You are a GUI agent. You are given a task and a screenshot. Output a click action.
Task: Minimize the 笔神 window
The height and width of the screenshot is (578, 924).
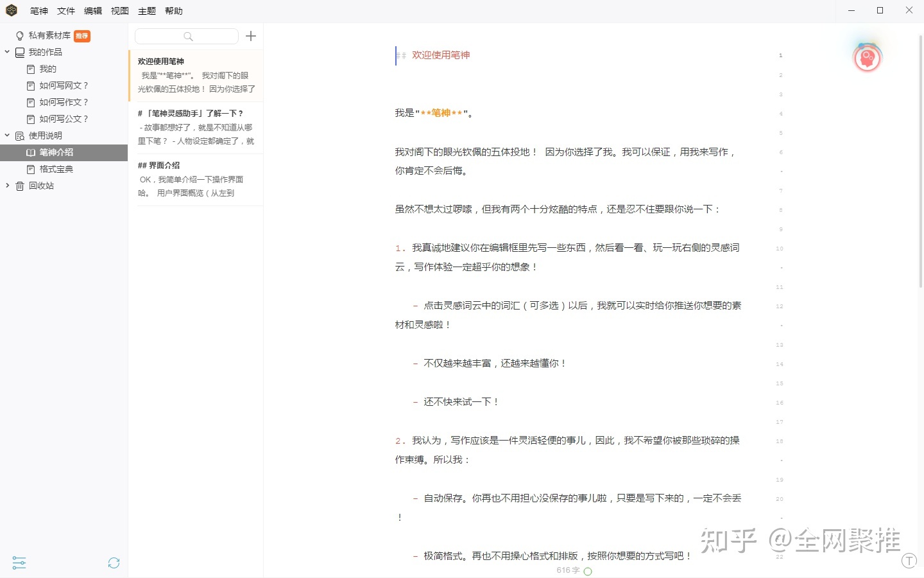(851, 10)
